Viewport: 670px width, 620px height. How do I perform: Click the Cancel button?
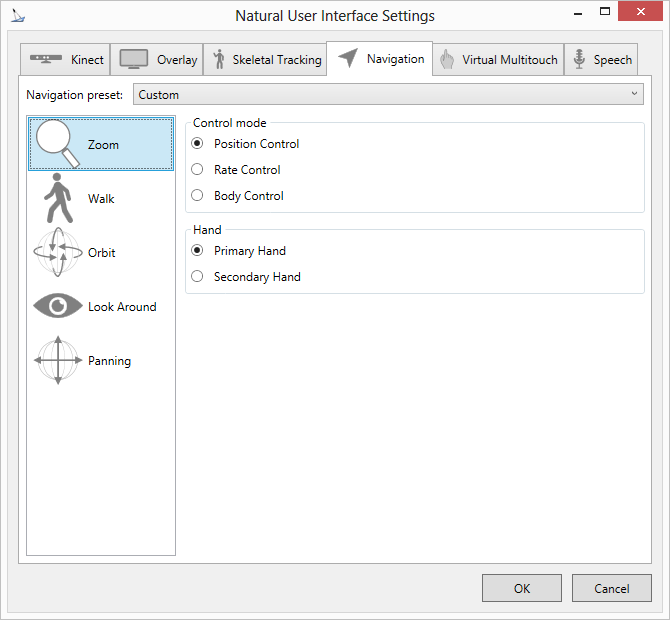click(611, 588)
